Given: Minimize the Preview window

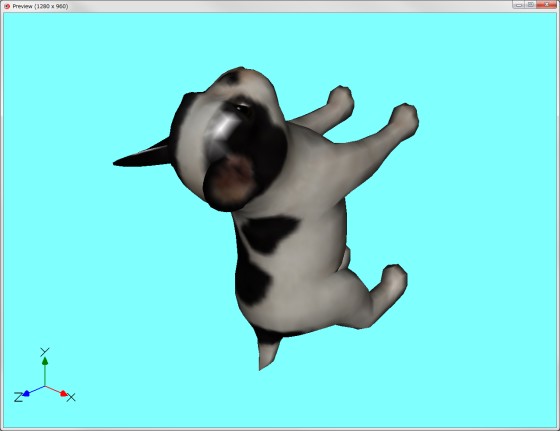Looking at the screenshot, I should coord(519,4).
